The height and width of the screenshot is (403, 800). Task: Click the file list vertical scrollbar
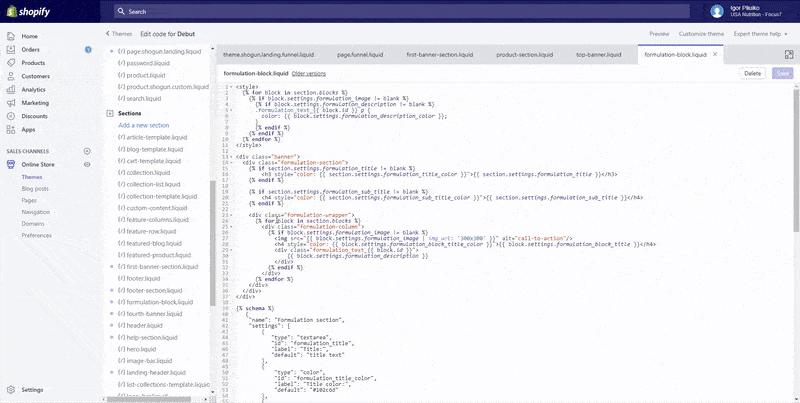(x=213, y=243)
